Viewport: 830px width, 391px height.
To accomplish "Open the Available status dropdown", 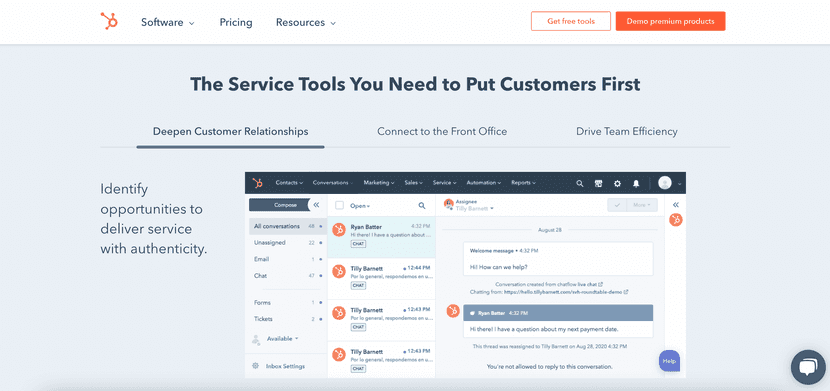I will click(283, 339).
